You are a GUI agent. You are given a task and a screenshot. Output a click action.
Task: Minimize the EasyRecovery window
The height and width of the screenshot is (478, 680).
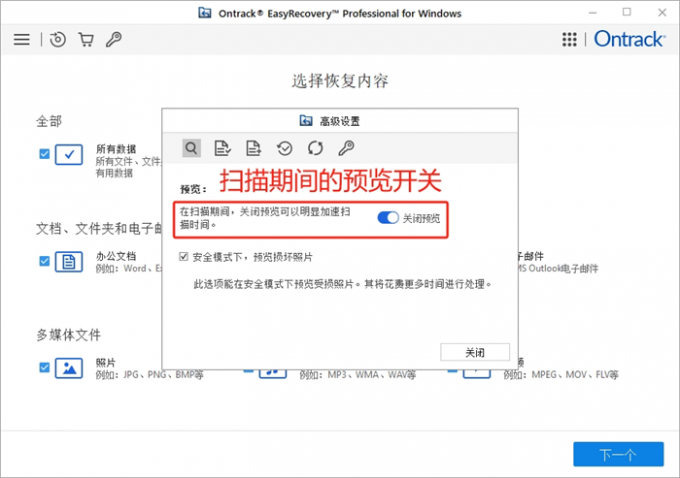593,13
